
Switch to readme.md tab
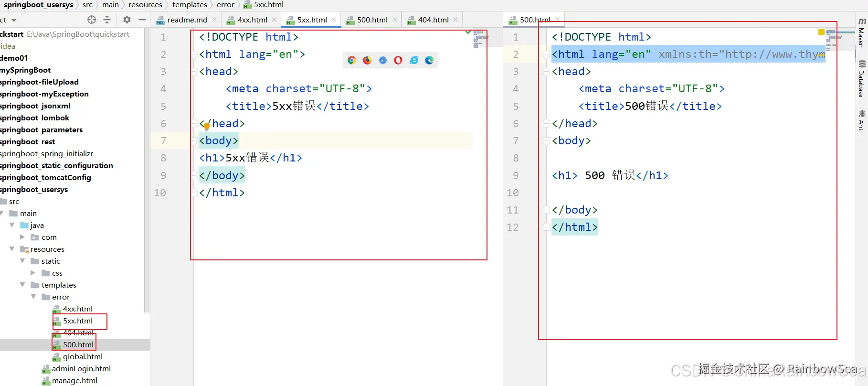pos(187,20)
